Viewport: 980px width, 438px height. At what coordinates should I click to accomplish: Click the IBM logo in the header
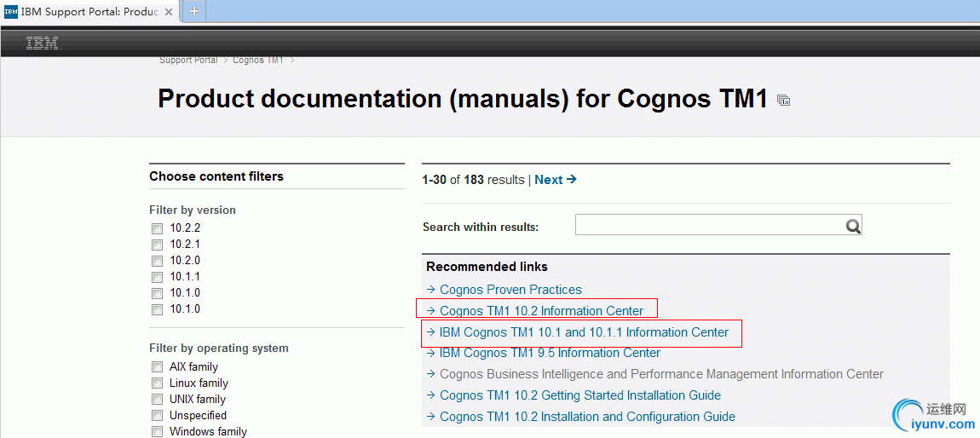click(x=43, y=43)
